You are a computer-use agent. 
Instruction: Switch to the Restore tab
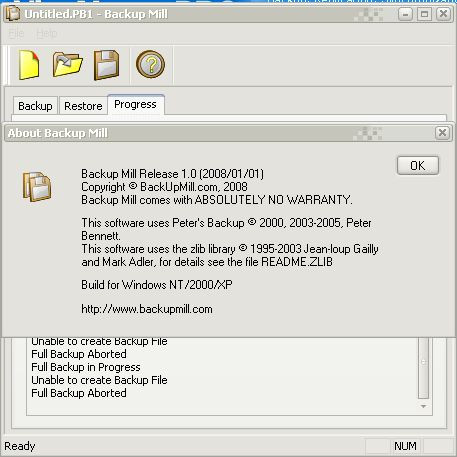click(x=83, y=106)
